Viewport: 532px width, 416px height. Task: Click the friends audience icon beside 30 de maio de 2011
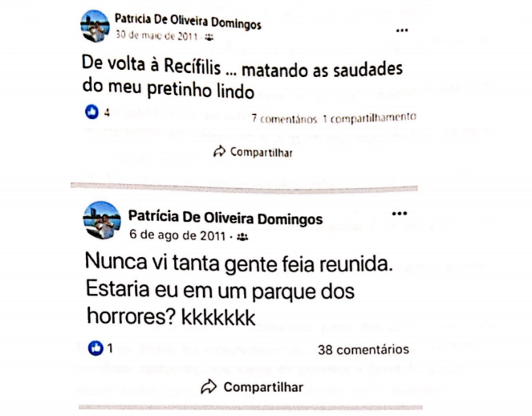click(x=209, y=38)
